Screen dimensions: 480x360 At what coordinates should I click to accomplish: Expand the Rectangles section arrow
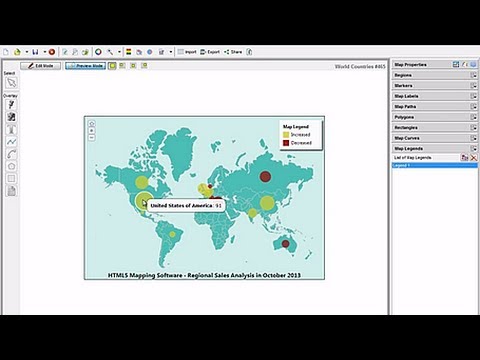tap(474, 128)
